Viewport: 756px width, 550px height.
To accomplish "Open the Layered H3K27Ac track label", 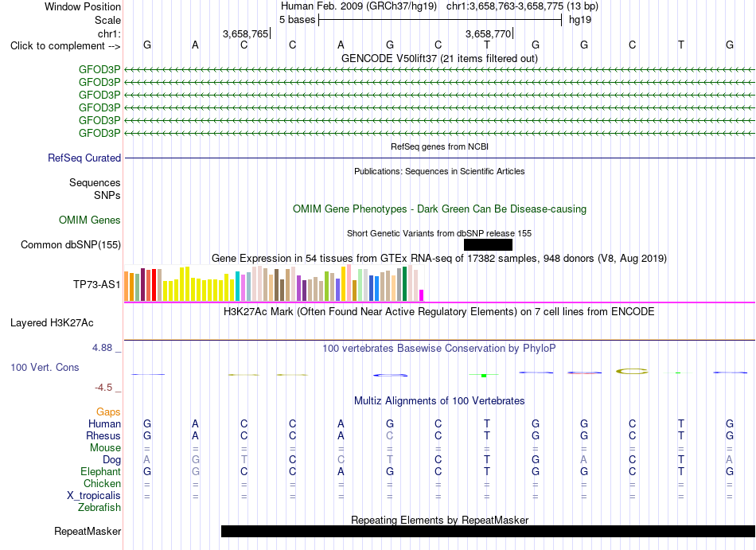I will (52, 323).
